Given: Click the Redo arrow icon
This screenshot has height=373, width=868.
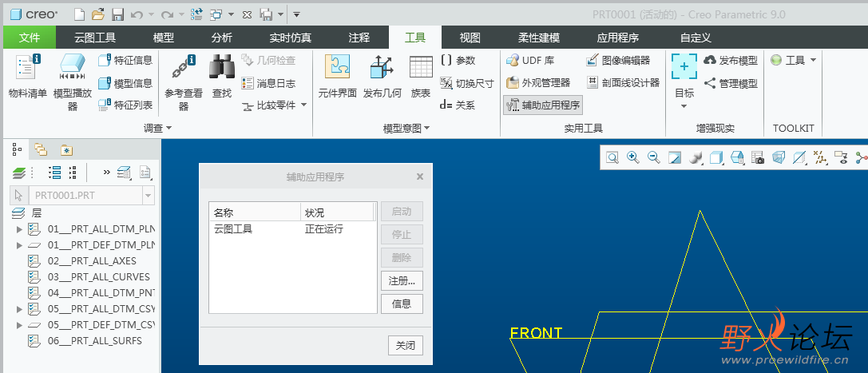Looking at the screenshot, I should pos(167,15).
